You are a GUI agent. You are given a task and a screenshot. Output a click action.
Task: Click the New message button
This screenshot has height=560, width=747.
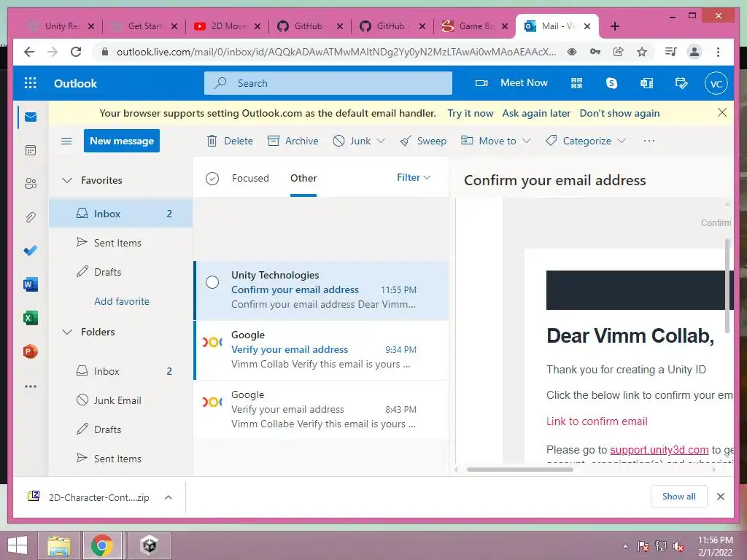coord(122,141)
